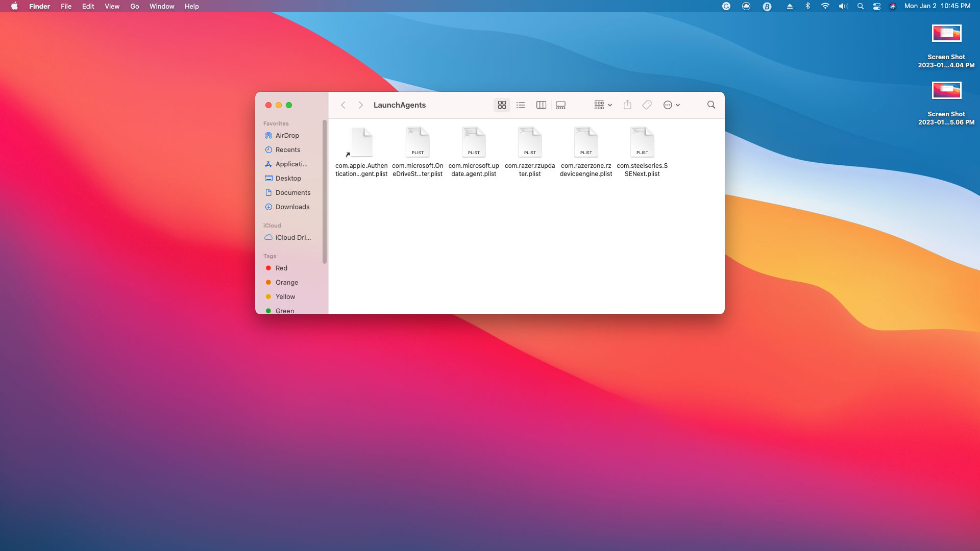
Task: Switch Finder to gallery view
Action: [560, 105]
